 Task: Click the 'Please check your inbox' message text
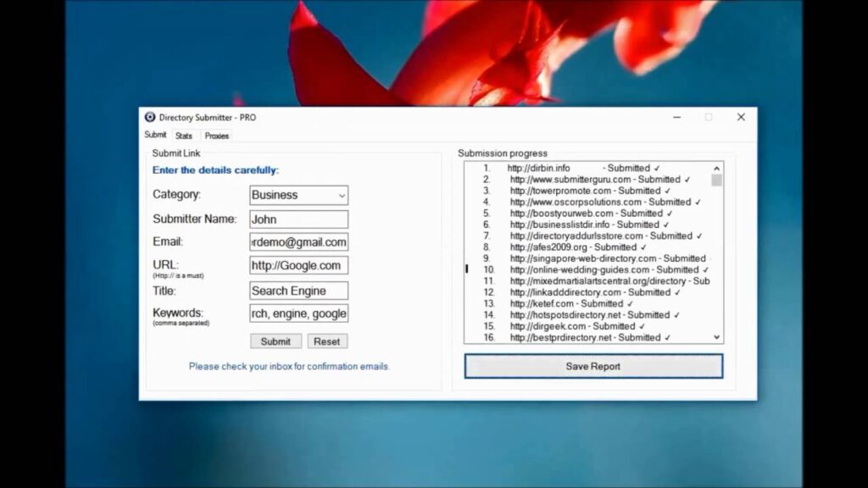pyautogui.click(x=289, y=366)
